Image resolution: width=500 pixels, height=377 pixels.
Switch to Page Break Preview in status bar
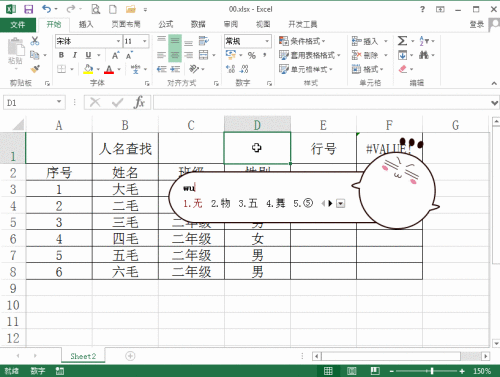pyautogui.click(x=375, y=371)
